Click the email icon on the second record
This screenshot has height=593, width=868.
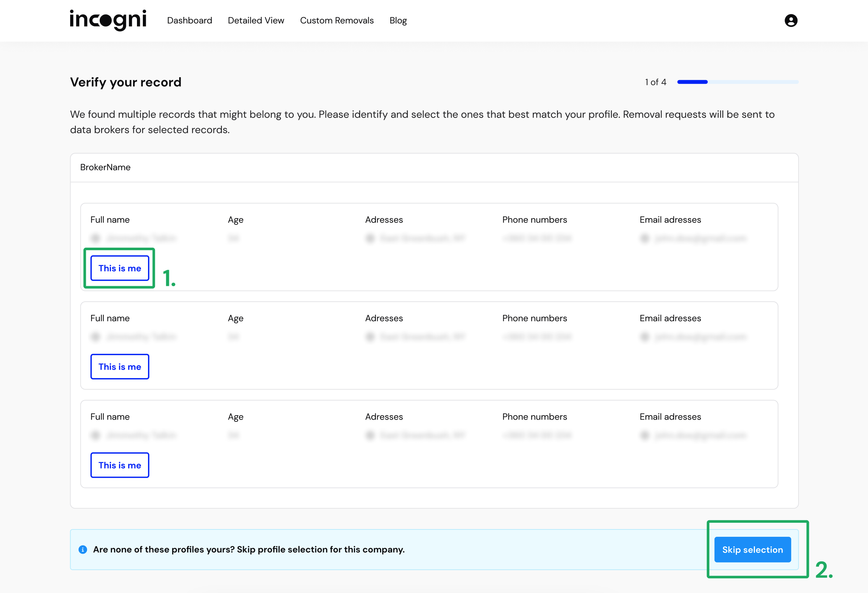click(x=645, y=337)
